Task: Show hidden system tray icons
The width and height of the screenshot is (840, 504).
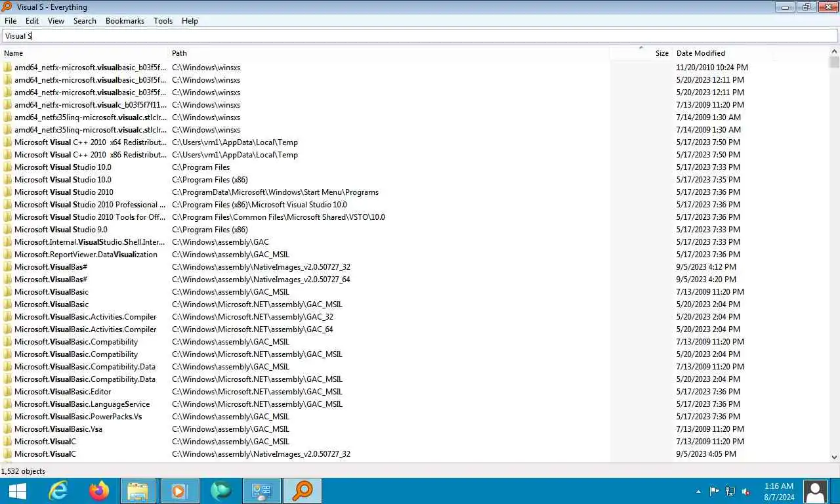Action: (x=698, y=491)
